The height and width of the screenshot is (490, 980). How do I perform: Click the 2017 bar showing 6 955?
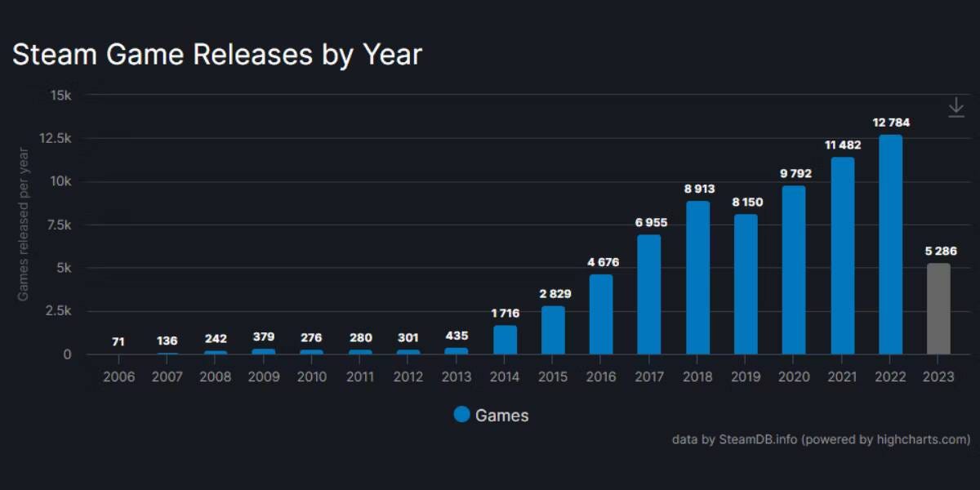click(x=649, y=295)
